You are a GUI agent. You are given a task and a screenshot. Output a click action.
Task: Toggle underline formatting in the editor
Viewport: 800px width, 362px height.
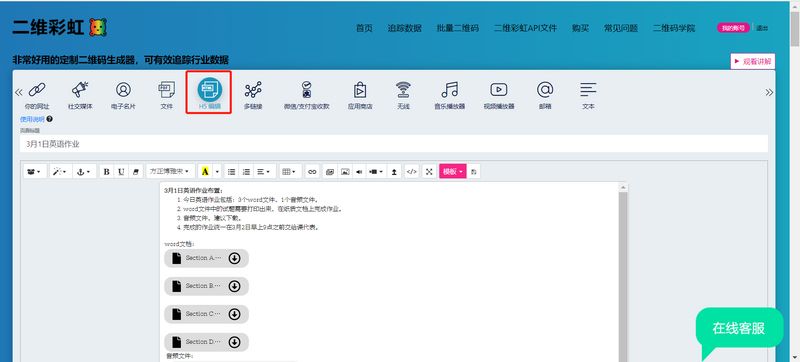pos(121,172)
